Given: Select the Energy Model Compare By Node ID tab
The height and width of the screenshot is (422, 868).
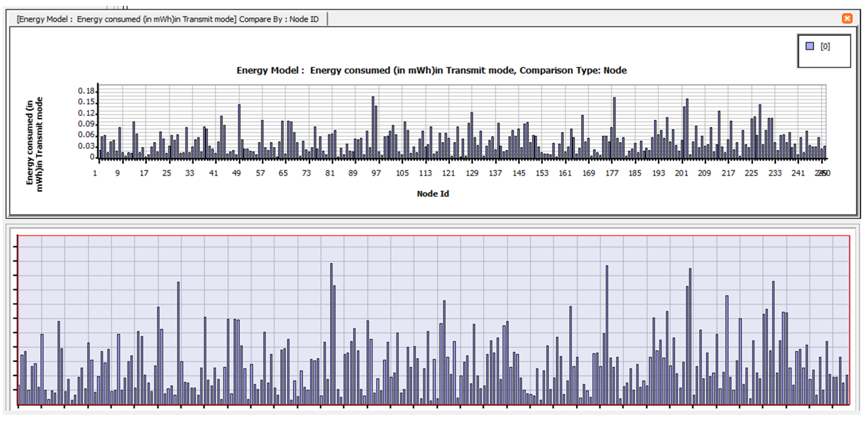Looking at the screenshot, I should (168, 19).
